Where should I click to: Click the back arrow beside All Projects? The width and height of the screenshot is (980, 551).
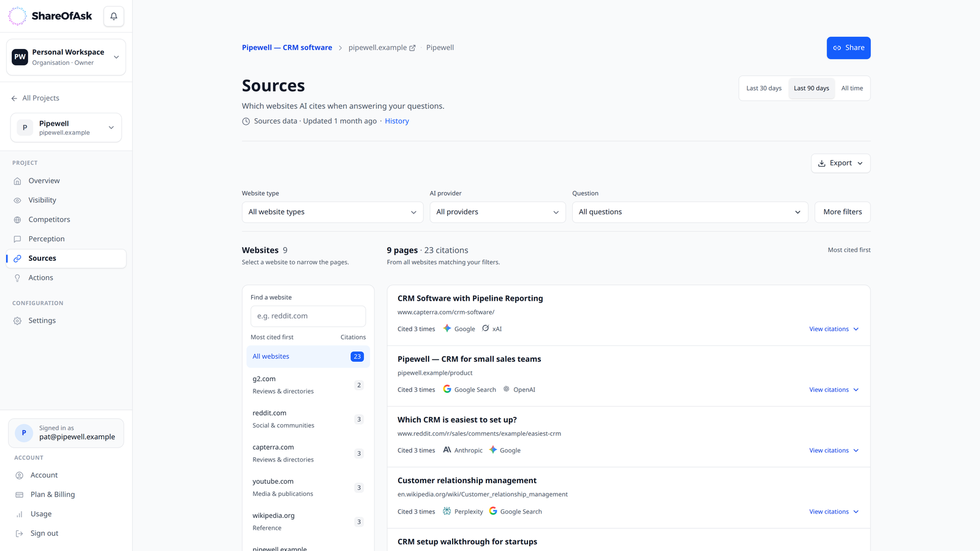tap(14, 99)
